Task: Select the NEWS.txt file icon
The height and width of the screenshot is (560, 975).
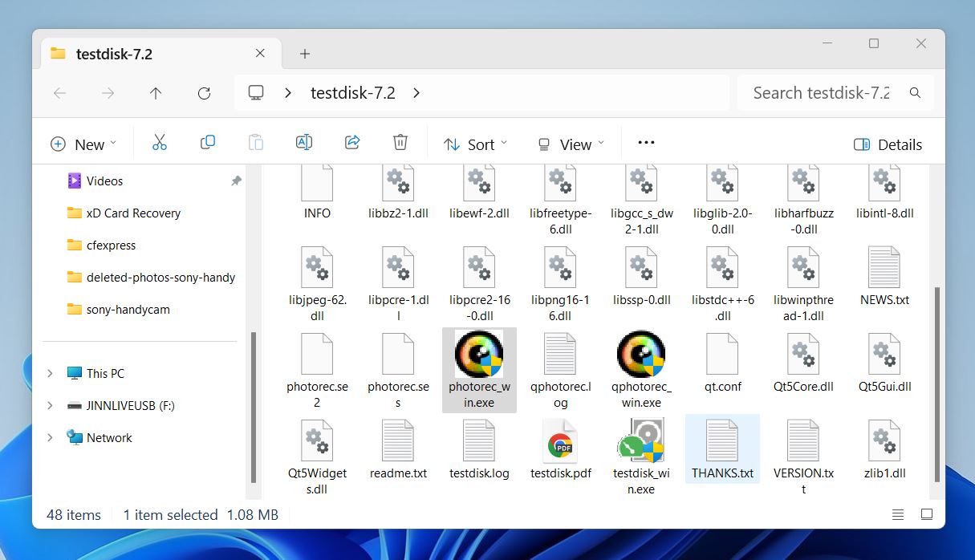Action: coord(884,267)
